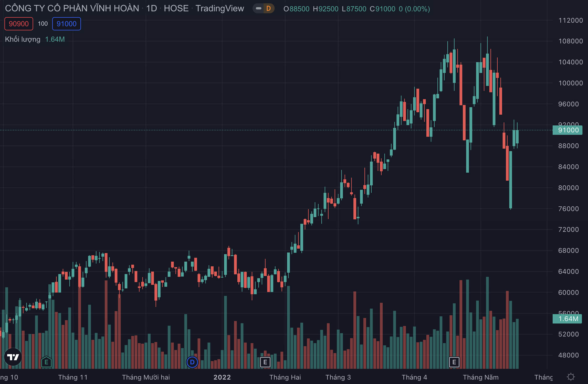Click the 48000 price axis label
Screen dimensions: 588x384
(x=568, y=355)
